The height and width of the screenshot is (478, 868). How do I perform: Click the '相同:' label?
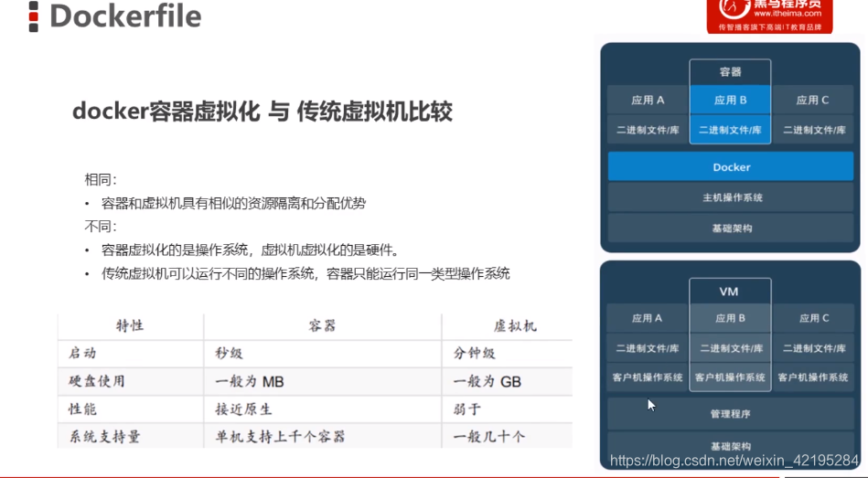tap(101, 179)
